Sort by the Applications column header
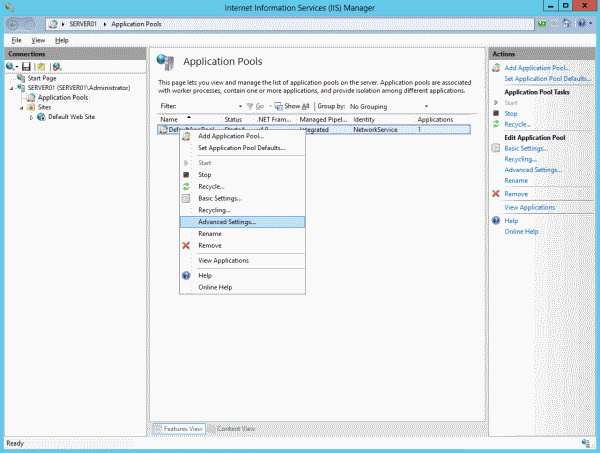The image size is (600, 453). pos(443,120)
